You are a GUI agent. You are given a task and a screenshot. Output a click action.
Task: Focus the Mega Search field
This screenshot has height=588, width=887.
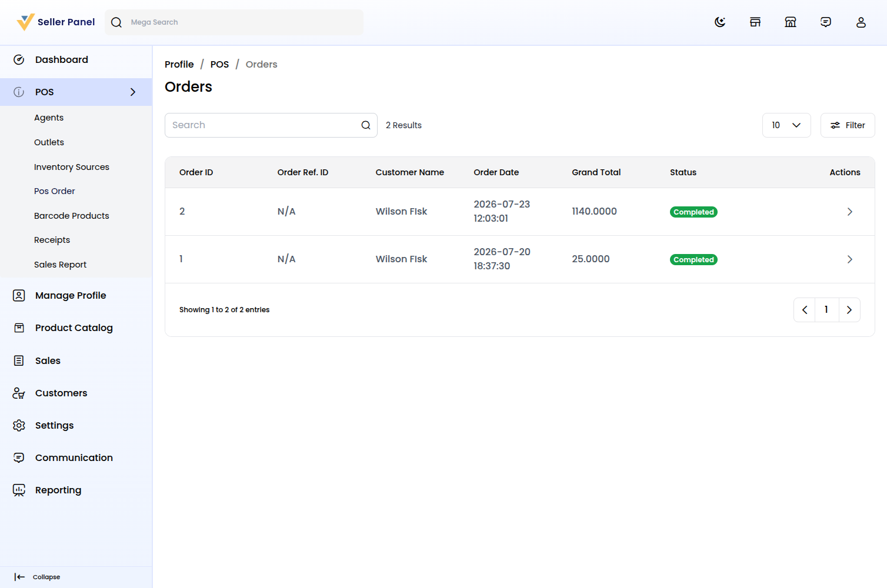pyautogui.click(x=234, y=22)
